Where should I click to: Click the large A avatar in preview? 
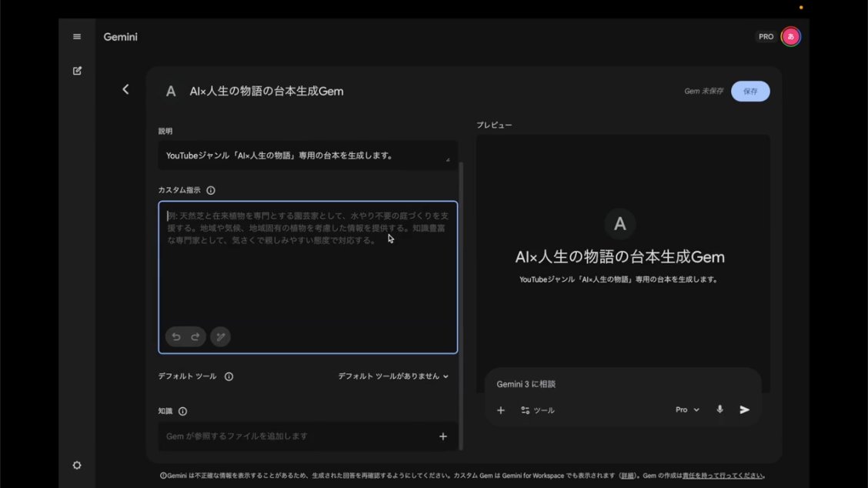[x=620, y=224]
